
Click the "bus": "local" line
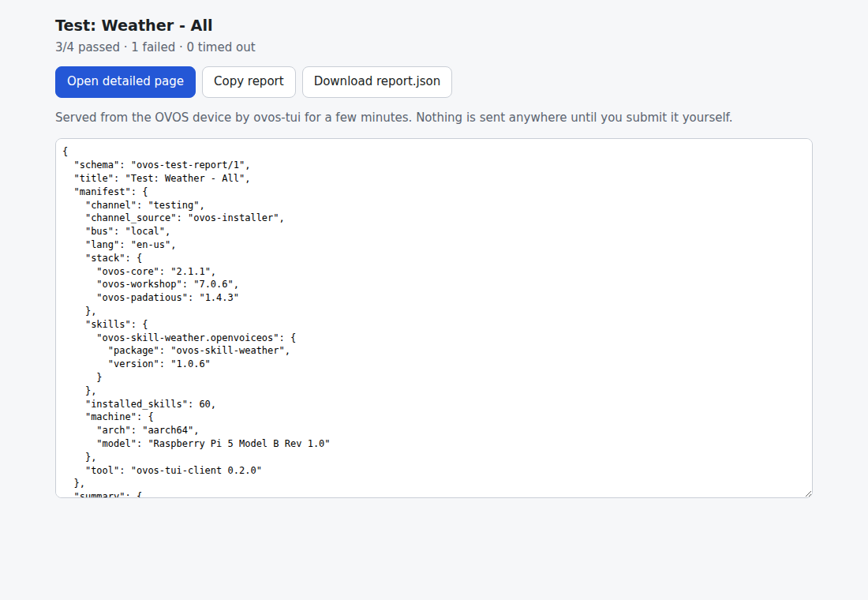[x=128, y=231]
